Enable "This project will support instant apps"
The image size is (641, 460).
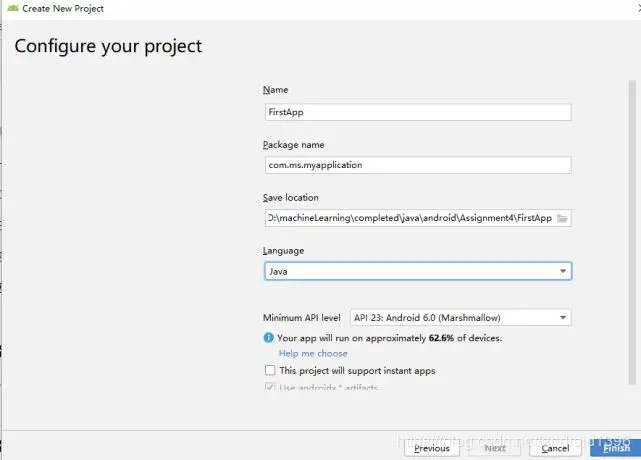pos(270,371)
